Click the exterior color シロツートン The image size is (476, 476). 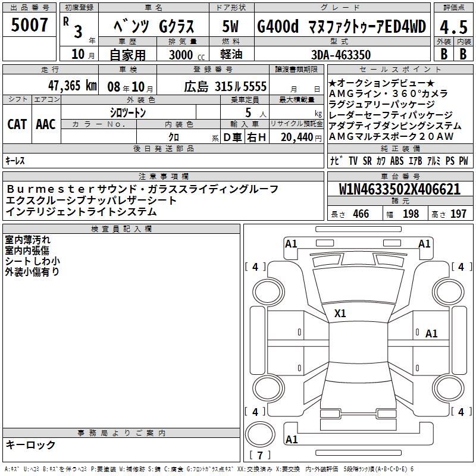point(128,113)
